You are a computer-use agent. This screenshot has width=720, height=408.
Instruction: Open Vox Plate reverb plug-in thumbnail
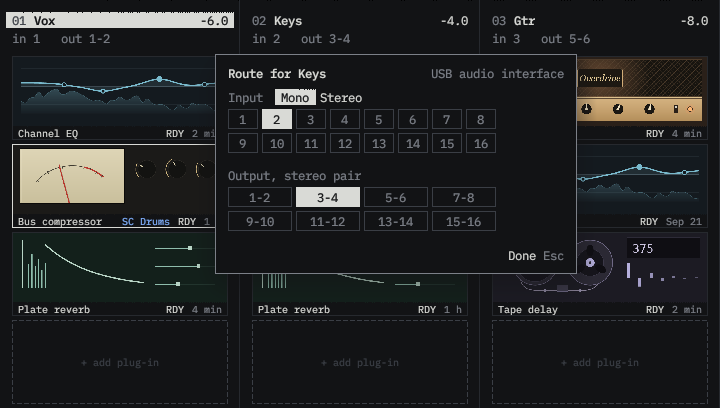(119, 268)
